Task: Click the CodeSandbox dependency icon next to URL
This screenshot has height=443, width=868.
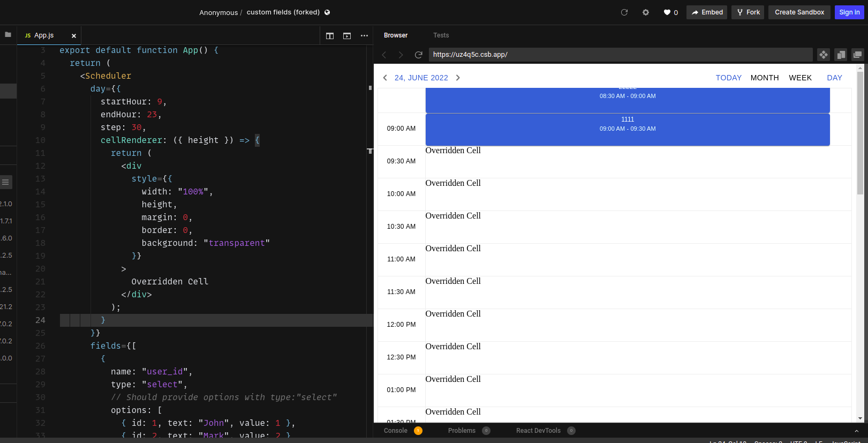Action: pos(824,55)
